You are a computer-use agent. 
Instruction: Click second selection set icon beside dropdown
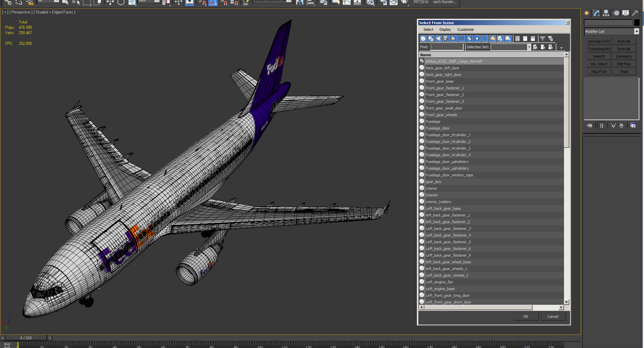tap(543, 47)
